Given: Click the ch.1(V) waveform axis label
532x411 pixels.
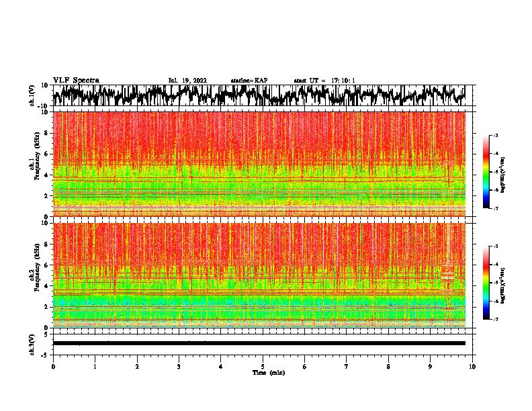Looking at the screenshot, I should [32, 95].
